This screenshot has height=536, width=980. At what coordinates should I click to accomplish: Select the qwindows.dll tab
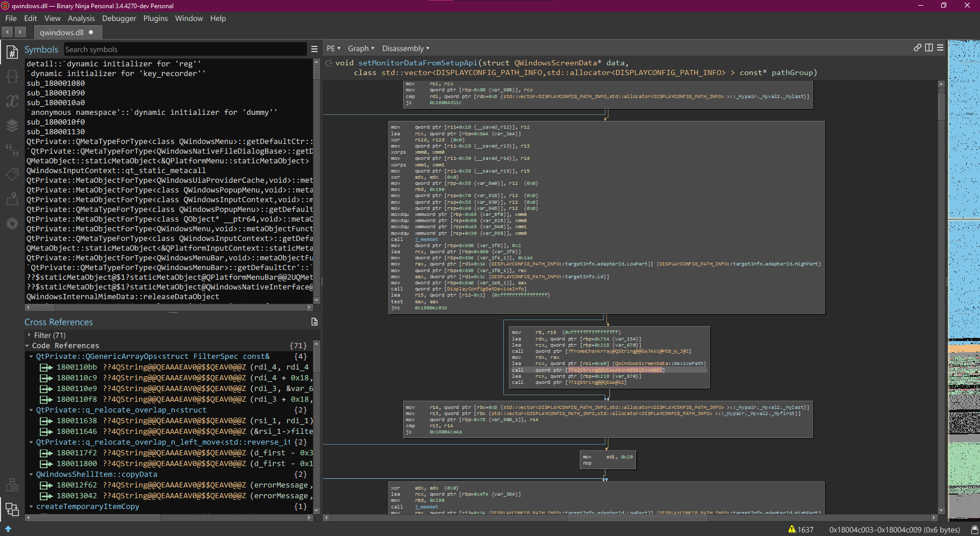point(67,32)
